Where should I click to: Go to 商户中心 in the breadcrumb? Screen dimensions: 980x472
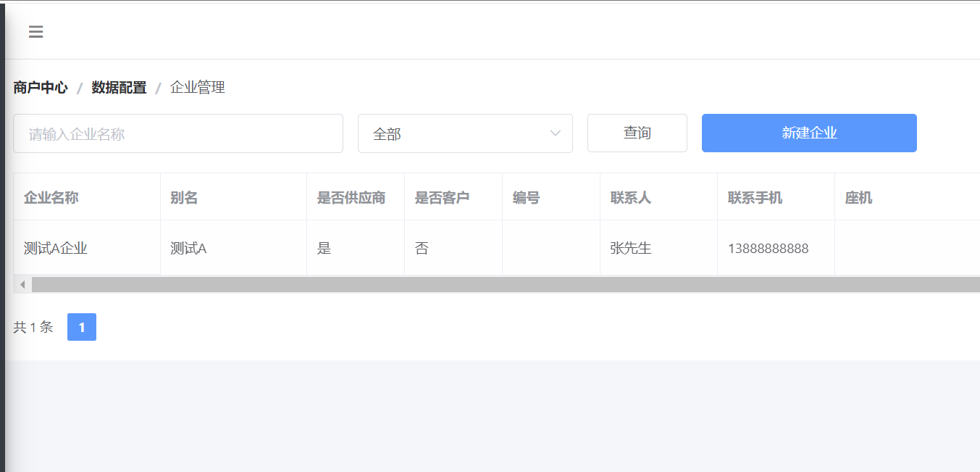point(41,88)
